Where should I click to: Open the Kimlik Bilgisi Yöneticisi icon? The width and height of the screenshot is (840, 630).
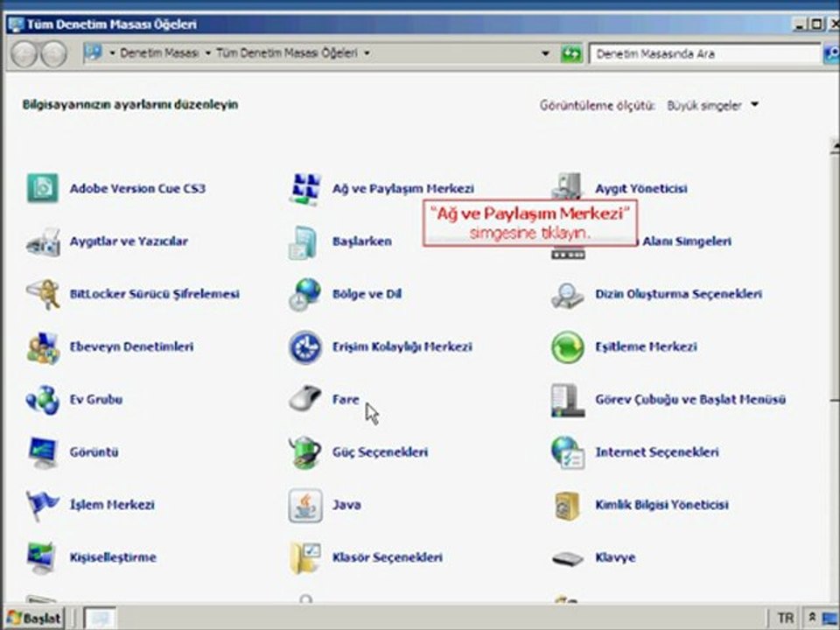coord(567,506)
